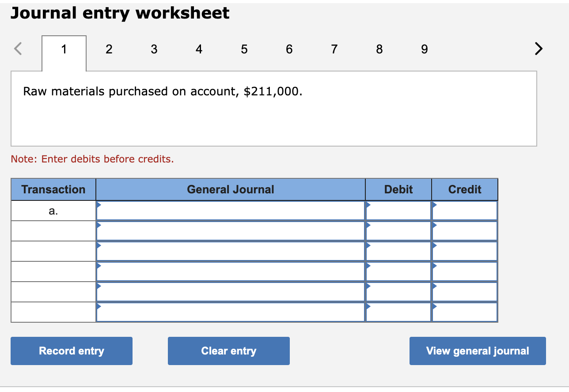Open tab 9 of the worksheet
Viewport: 569px width, 392px height.
pyautogui.click(x=424, y=49)
